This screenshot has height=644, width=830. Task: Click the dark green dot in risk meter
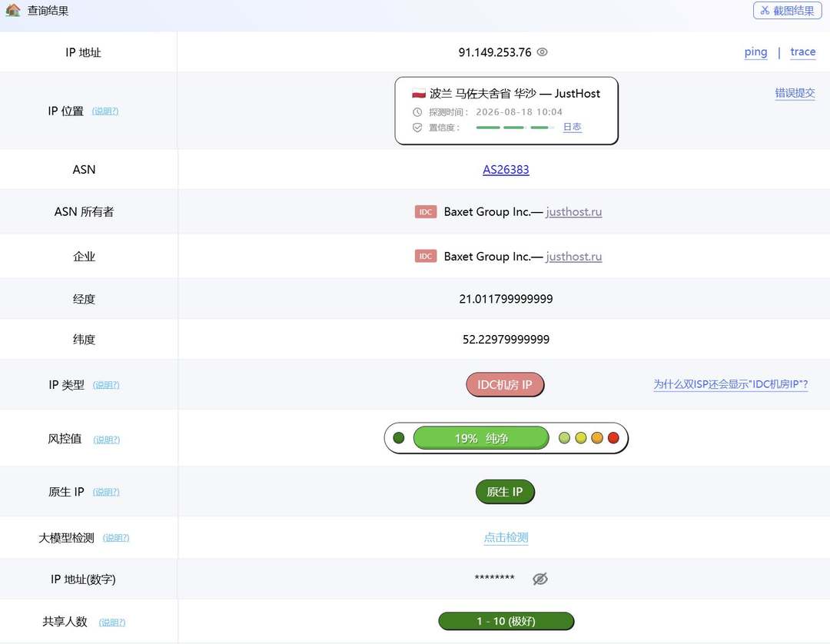click(399, 437)
